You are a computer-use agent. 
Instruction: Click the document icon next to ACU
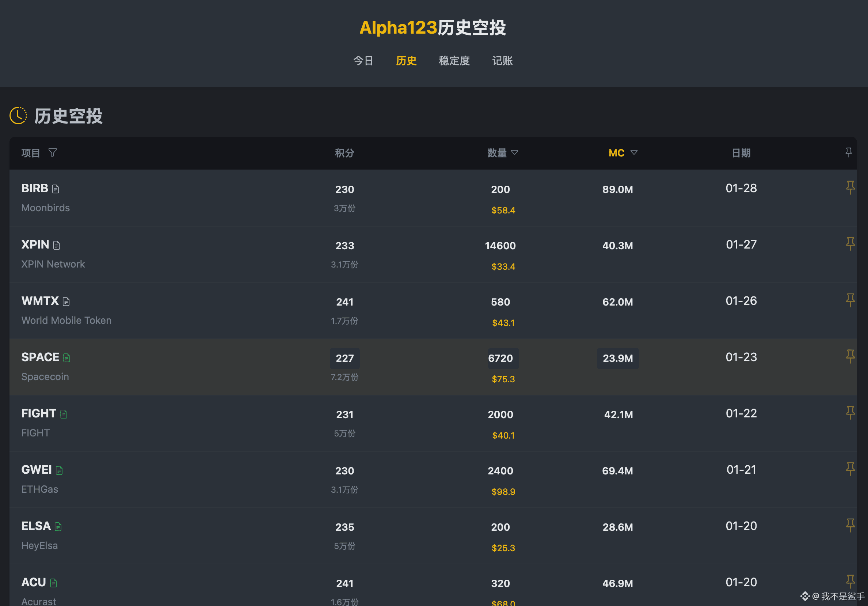click(x=54, y=583)
